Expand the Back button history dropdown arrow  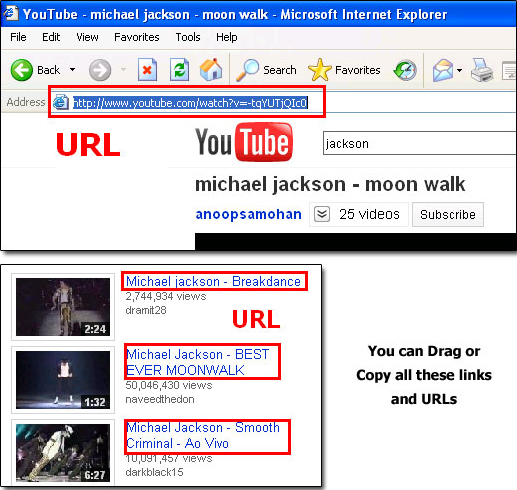pyautogui.click(x=72, y=70)
